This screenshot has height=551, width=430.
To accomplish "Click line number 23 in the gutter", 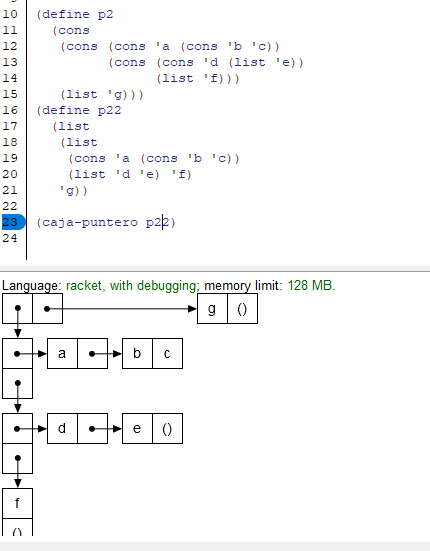I will tap(10, 222).
